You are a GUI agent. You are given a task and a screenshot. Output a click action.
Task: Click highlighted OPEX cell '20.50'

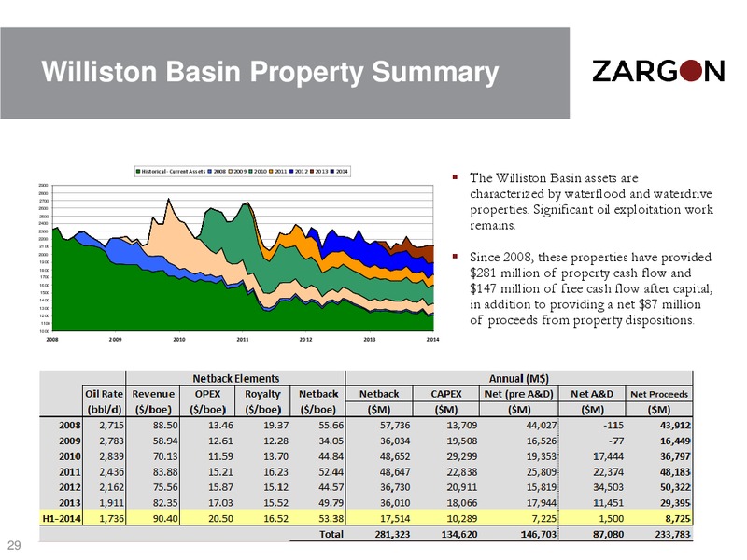pos(220,518)
